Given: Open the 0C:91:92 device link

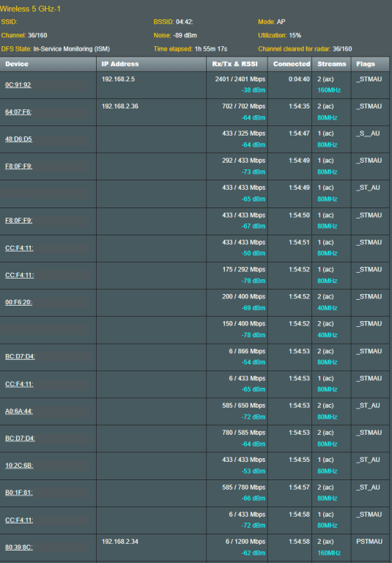Looking at the screenshot, I should tap(18, 85).
